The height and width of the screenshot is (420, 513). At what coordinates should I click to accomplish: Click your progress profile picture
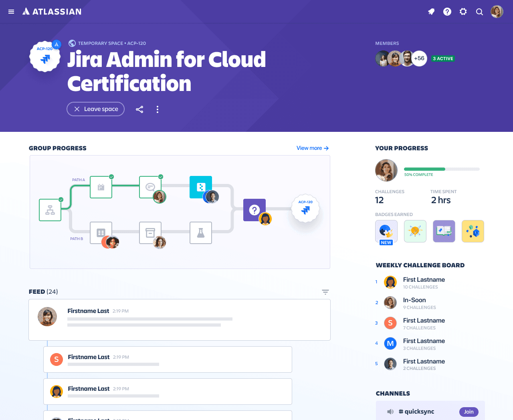coord(386,170)
